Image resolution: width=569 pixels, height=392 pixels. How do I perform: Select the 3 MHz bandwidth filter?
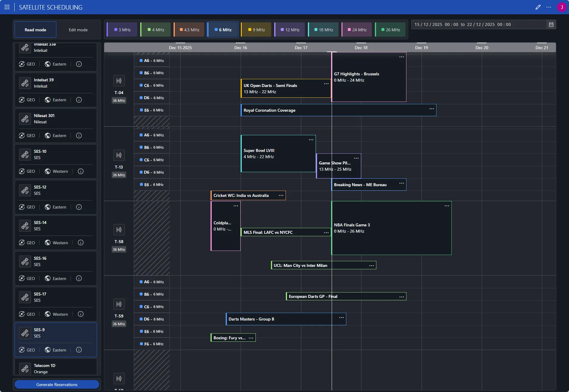122,29
